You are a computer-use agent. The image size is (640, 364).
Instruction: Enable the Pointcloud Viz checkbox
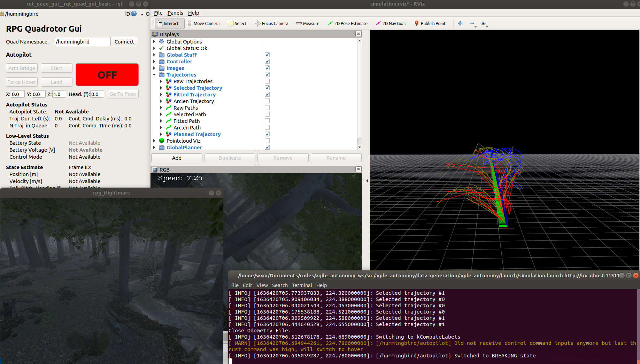click(267, 141)
